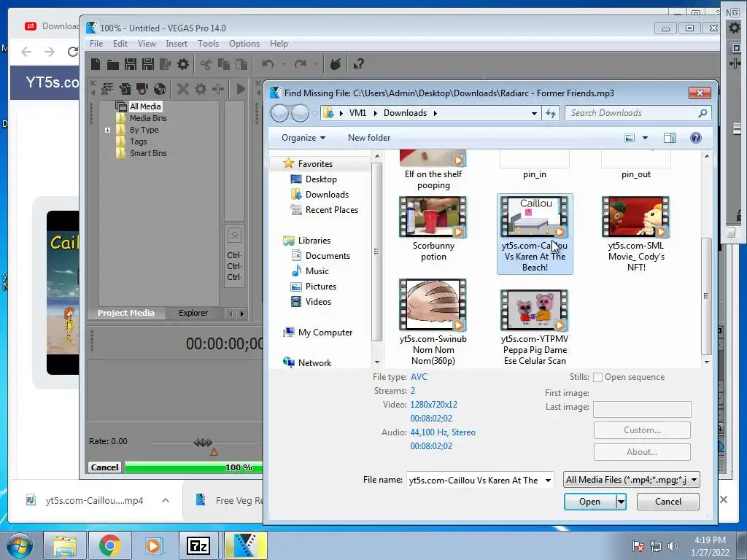747x560 pixels.
Task: Click the Rate scrub slider control
Action: click(x=203, y=443)
